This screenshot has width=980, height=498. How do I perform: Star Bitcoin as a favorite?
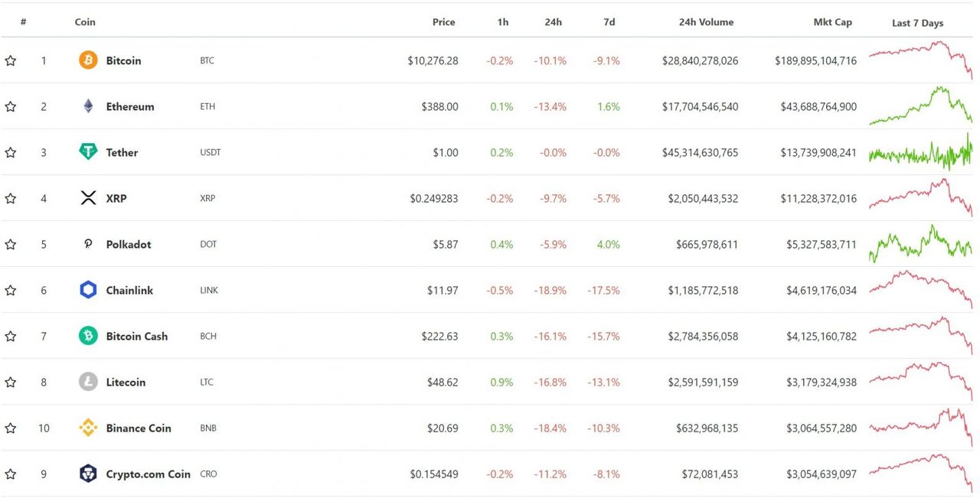point(11,60)
